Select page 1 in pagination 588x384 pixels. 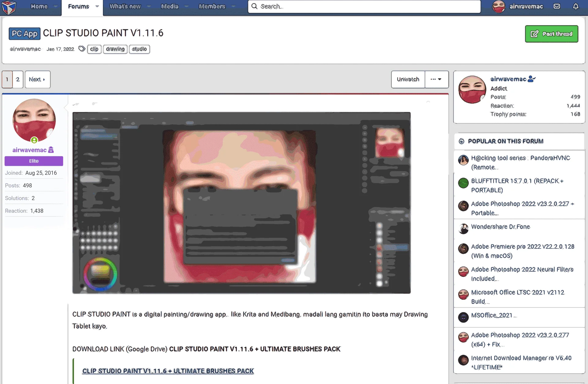click(7, 79)
